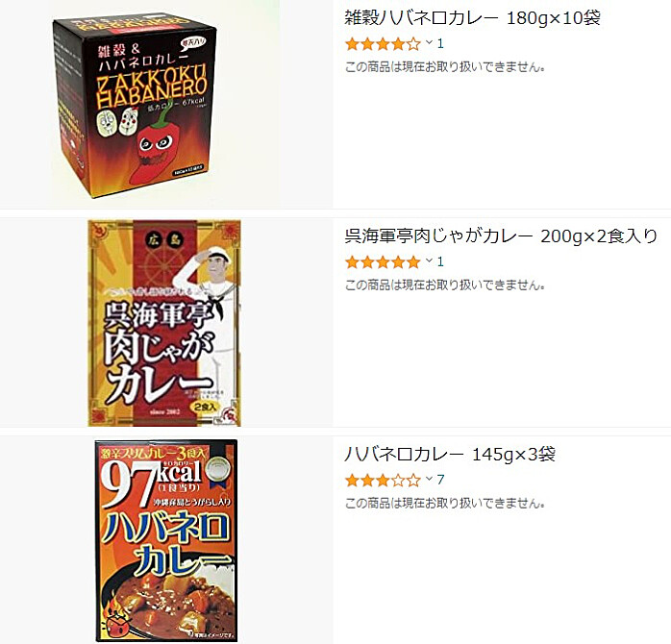This screenshot has width=671, height=644.
Task: Click the 呉海軍亭肉じゃがカレー package image
Action: coord(164,323)
